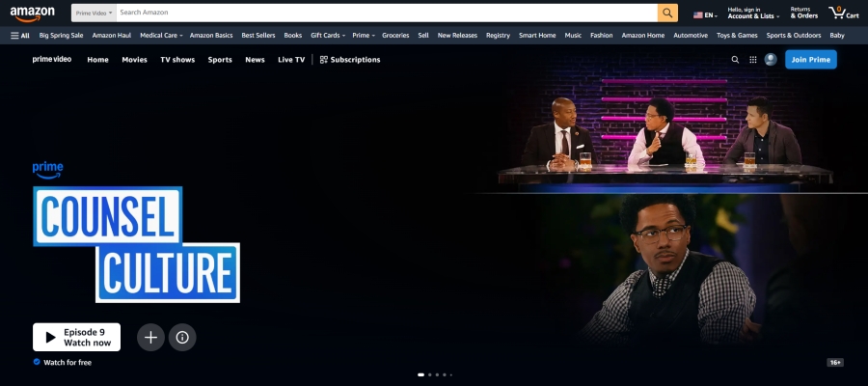Add Counsel Culture to watchlist
This screenshot has height=386, width=868.
[150, 337]
